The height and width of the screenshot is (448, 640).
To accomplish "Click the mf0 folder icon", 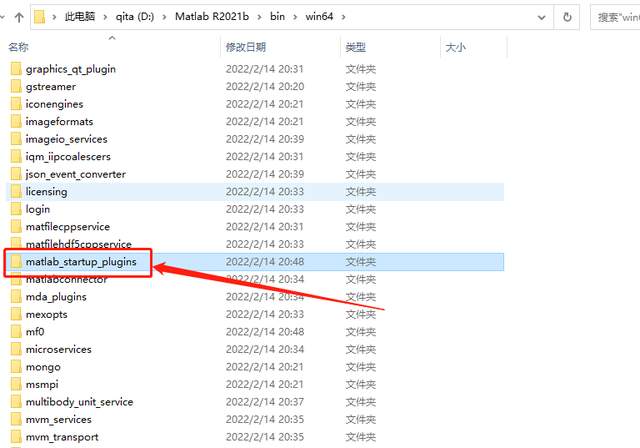I will [16, 332].
